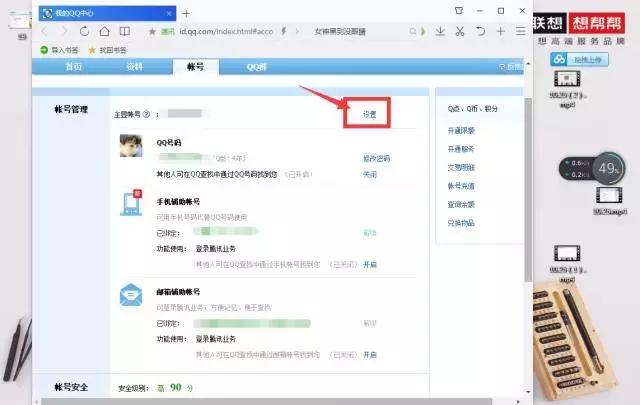The height and width of the screenshot is (405, 640).
Task: Close the 我的QQ中心 browser tab
Action: [169, 13]
